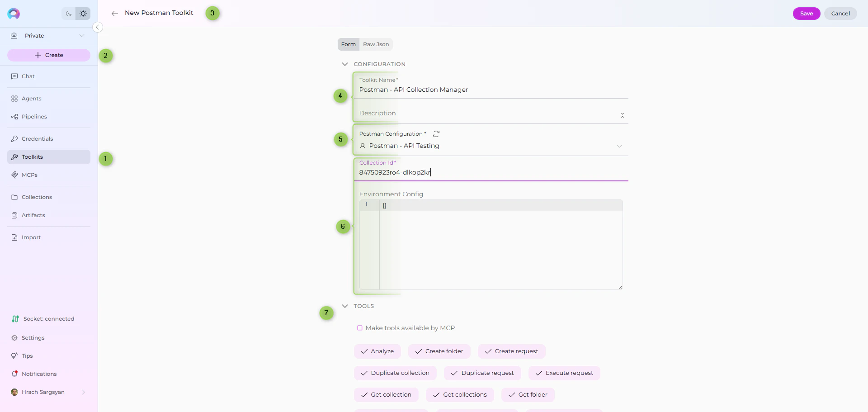Image resolution: width=868 pixels, height=412 pixels.
Task: Enable Make tools available by MCP
Action: click(359, 328)
